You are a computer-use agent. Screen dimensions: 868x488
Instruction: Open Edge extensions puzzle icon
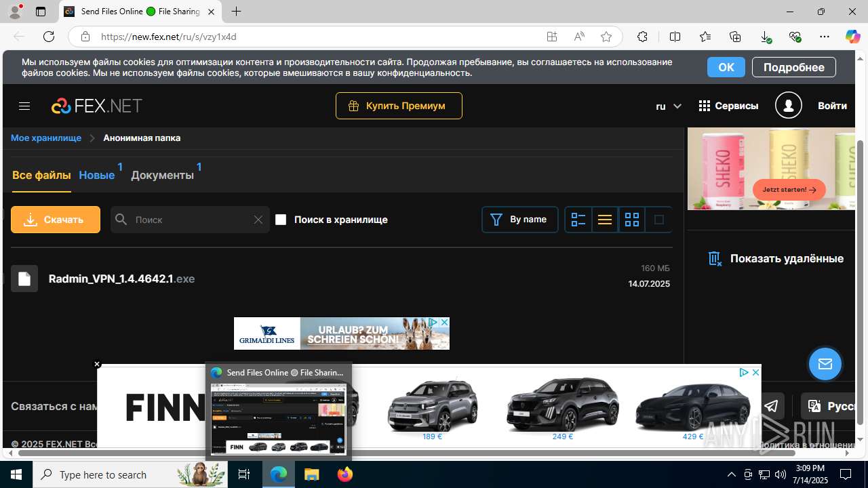pos(642,37)
